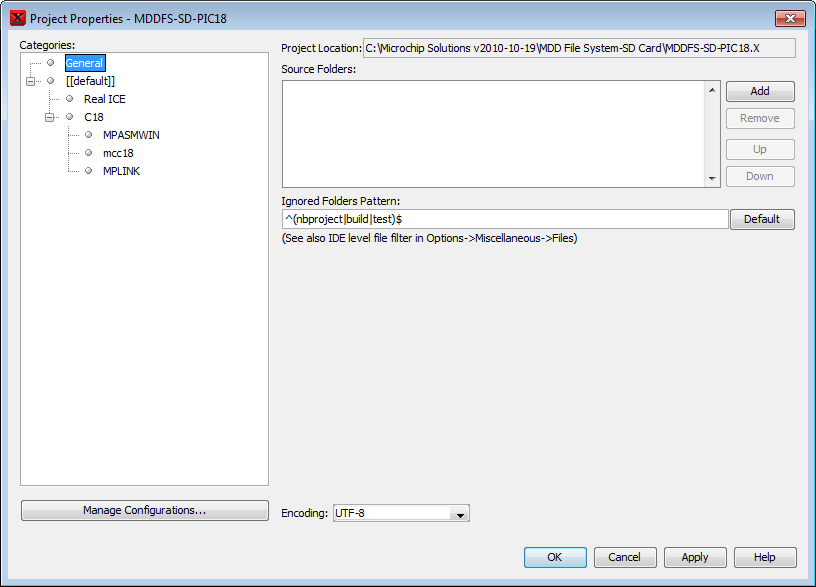Click the bullet icon next to mcc18
This screenshot has height=587, width=816.
point(88,153)
